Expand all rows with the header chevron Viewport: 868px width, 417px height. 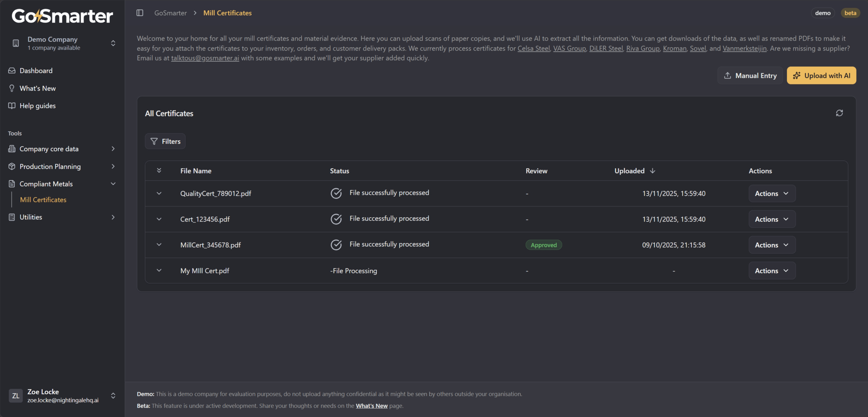159,170
